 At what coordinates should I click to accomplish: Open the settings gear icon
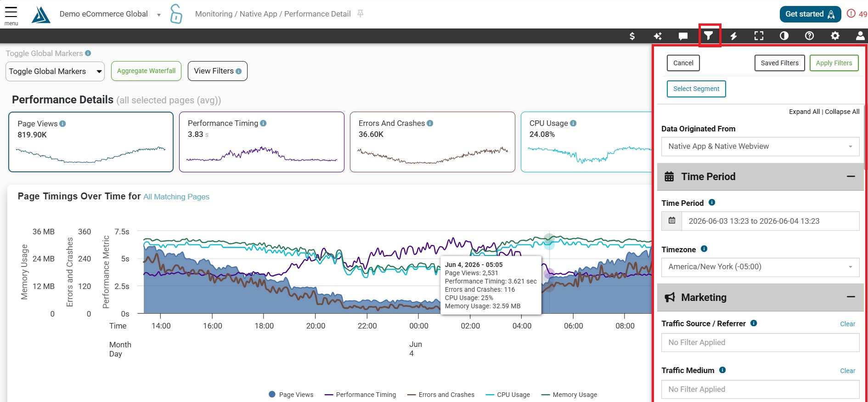835,36
